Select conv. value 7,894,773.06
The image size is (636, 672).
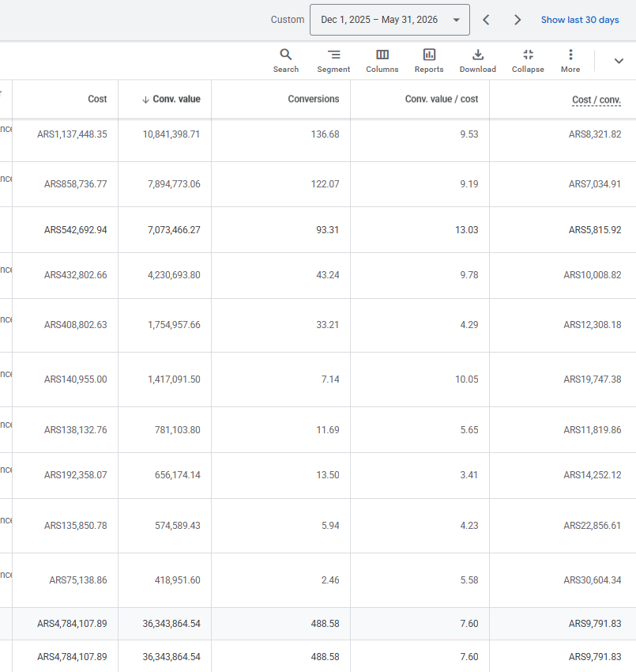[174, 184]
